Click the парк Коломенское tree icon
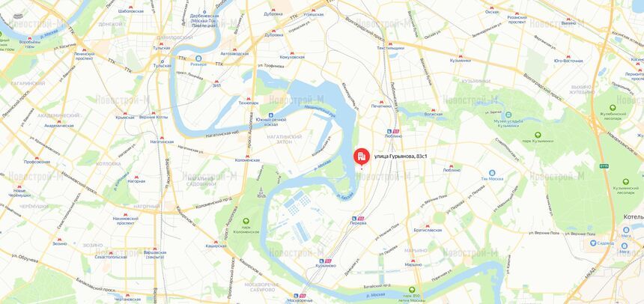The image size is (644, 304). click(x=246, y=222)
